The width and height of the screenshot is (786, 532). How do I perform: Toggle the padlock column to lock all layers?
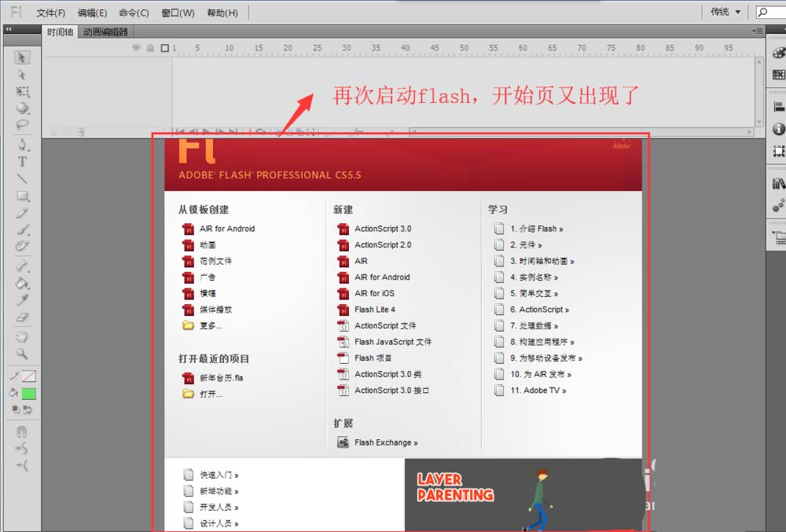click(150, 48)
